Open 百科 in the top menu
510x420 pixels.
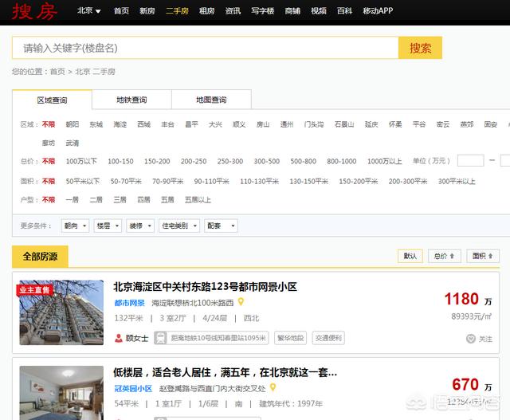(x=344, y=10)
